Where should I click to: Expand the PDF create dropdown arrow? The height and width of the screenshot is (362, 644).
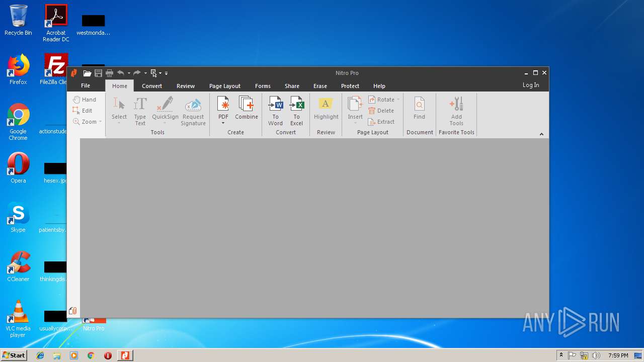tap(223, 123)
